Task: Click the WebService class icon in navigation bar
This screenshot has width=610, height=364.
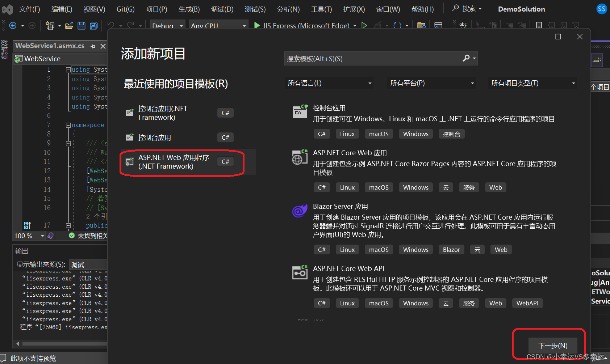Action: click(18, 59)
